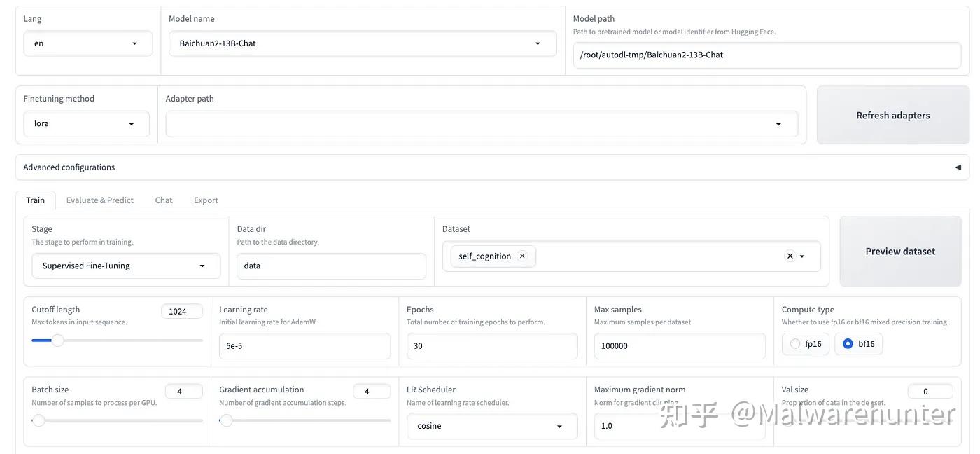Viewport: 980px width, 454px height.
Task: Expand the Adapter path dropdown
Action: pyautogui.click(x=778, y=123)
